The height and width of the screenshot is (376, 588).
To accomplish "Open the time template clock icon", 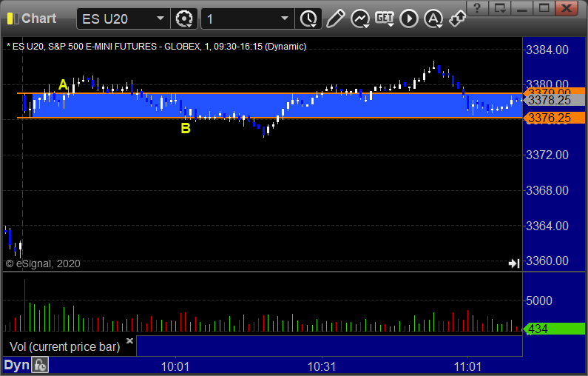I will point(308,19).
